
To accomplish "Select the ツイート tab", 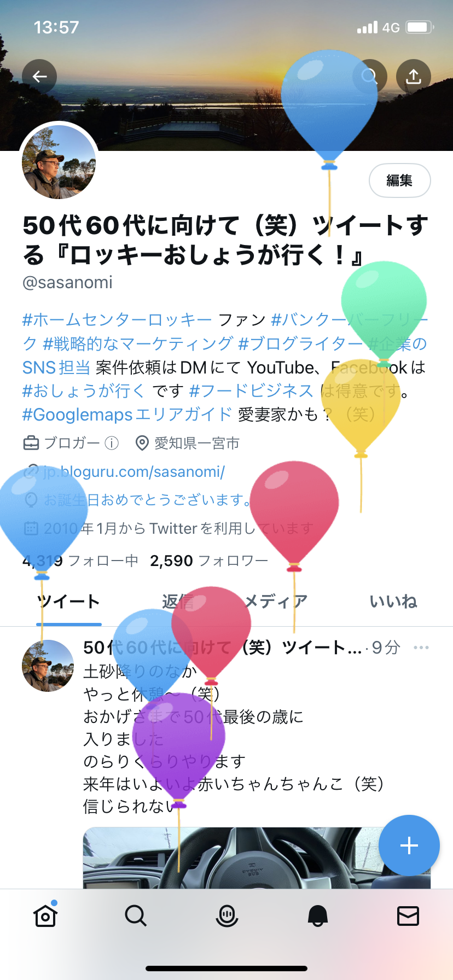I will pos(69,602).
